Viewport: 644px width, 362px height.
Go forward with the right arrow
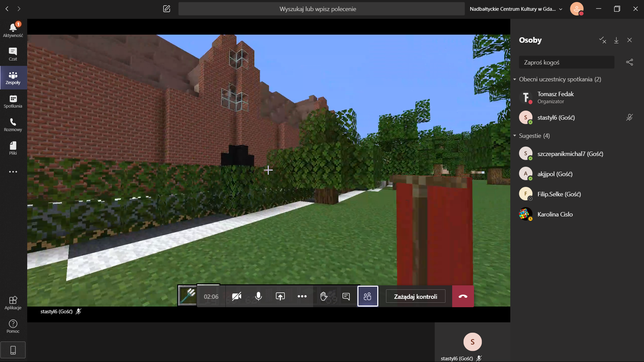point(19,9)
